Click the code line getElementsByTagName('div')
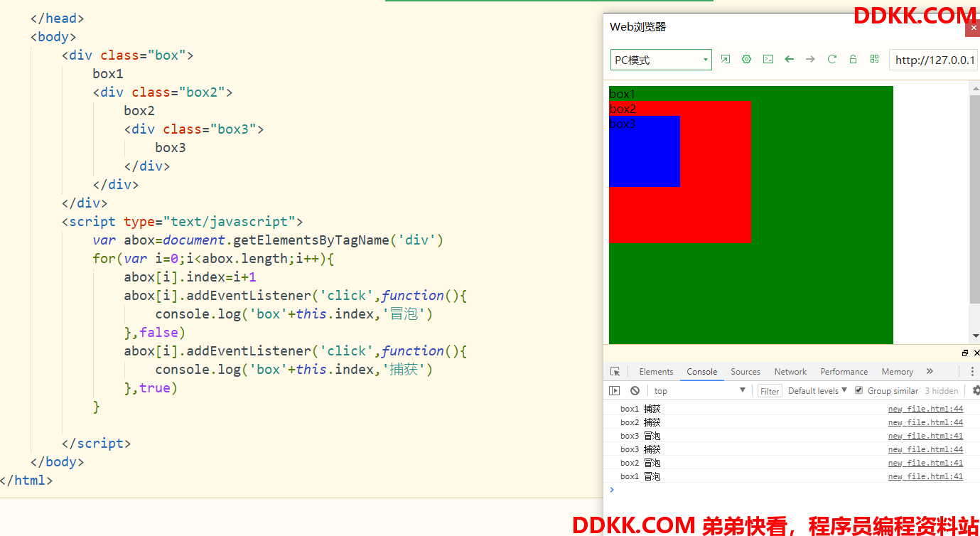 (268, 240)
